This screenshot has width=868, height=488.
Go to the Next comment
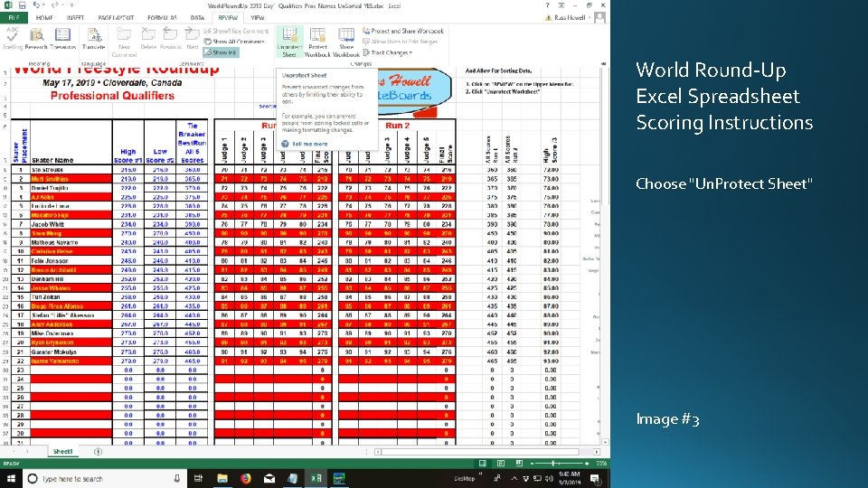coord(192,39)
